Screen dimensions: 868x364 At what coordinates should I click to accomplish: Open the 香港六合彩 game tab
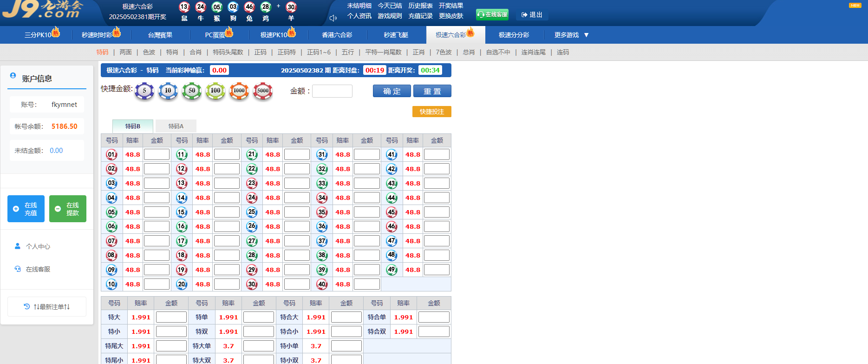(x=337, y=35)
